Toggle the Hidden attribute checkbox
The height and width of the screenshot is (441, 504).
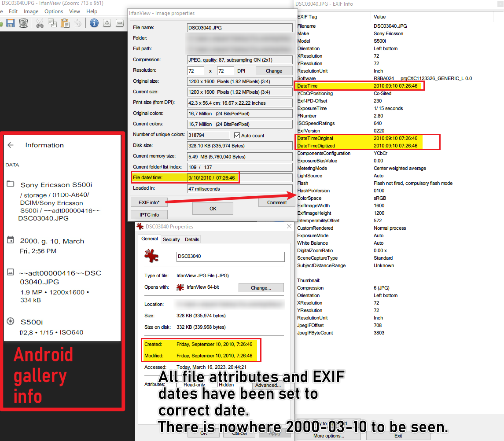tap(215, 384)
